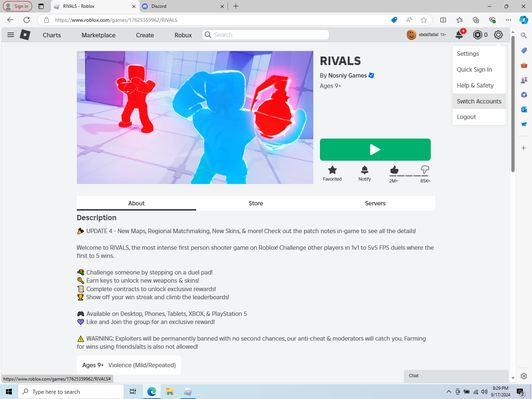The image size is (532, 399).
Task: Open the Create page
Action: [145, 35]
